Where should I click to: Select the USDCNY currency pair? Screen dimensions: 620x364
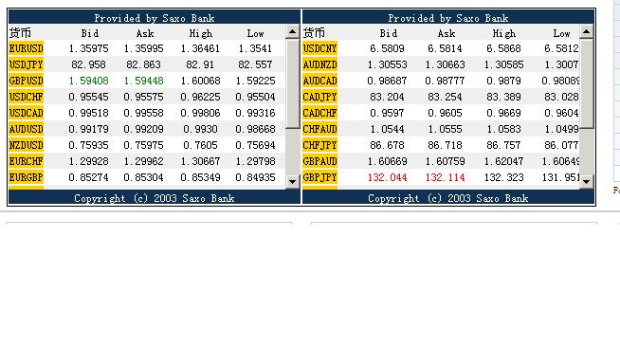[319, 48]
